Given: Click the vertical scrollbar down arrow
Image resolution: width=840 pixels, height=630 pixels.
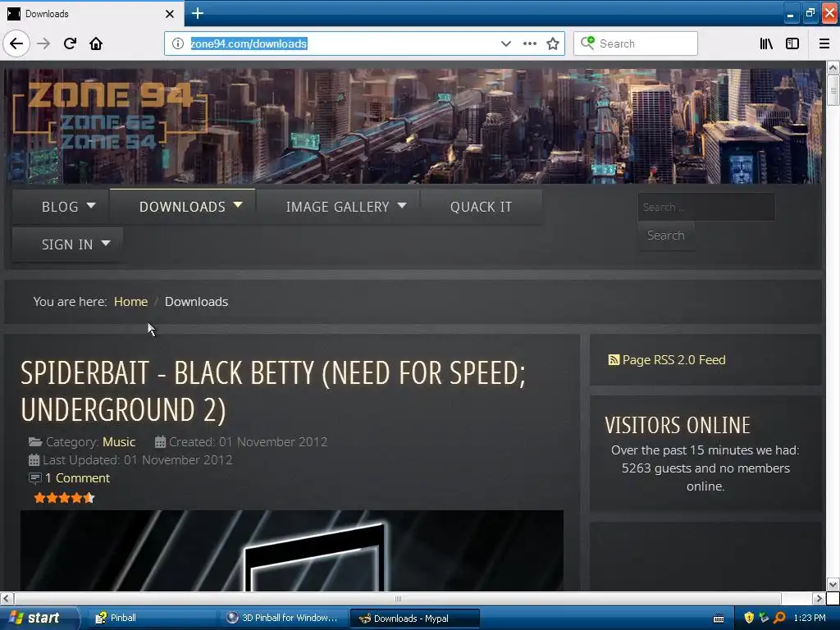Looking at the screenshot, I should coord(833,584).
